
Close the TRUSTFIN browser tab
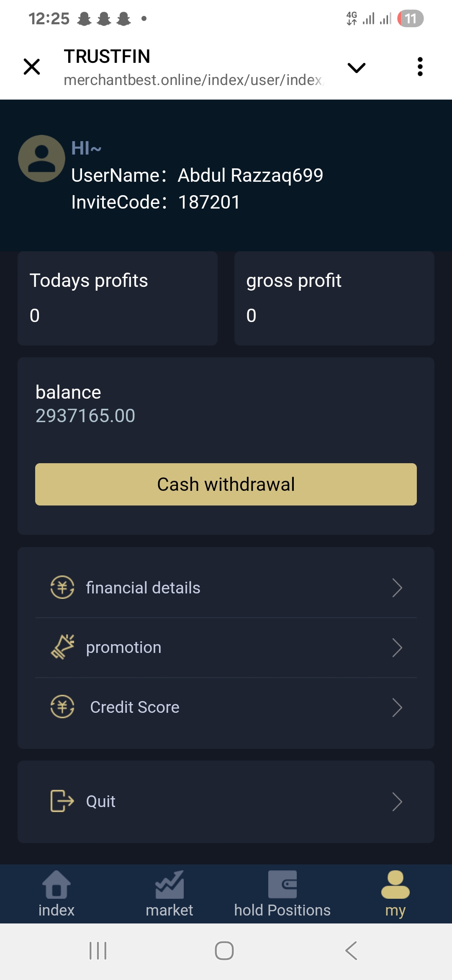32,67
